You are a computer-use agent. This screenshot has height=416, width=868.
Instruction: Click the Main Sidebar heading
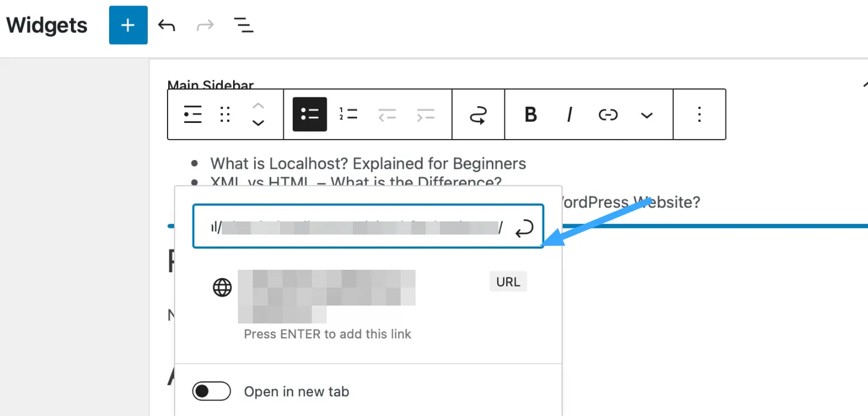click(x=210, y=85)
